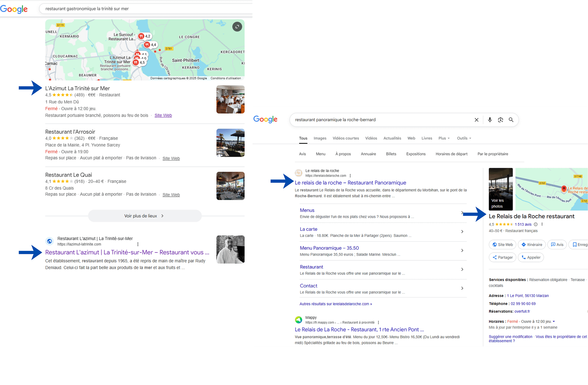The width and height of the screenshot is (588, 385).
Task: Select the Avis filter tab
Action: 302,154
